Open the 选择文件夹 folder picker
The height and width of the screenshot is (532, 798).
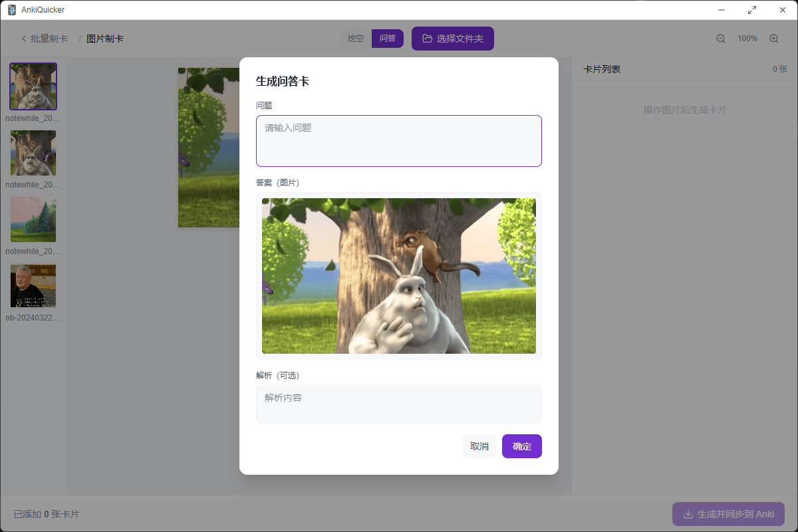(x=453, y=39)
